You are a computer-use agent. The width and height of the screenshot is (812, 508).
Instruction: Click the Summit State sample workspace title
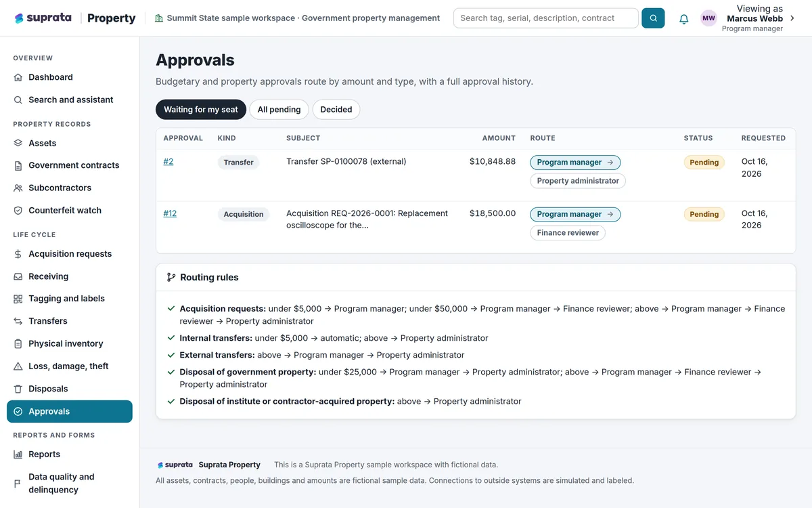tap(303, 18)
